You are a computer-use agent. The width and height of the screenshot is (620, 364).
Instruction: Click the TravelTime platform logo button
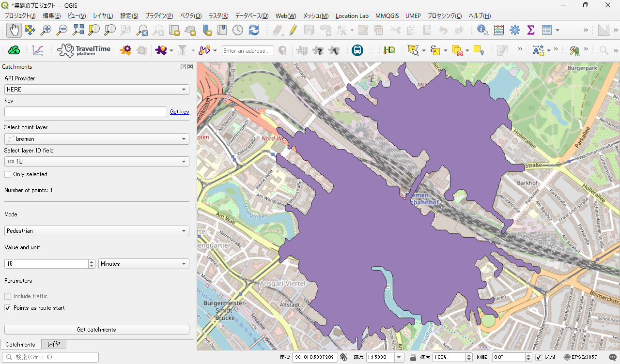coord(84,50)
